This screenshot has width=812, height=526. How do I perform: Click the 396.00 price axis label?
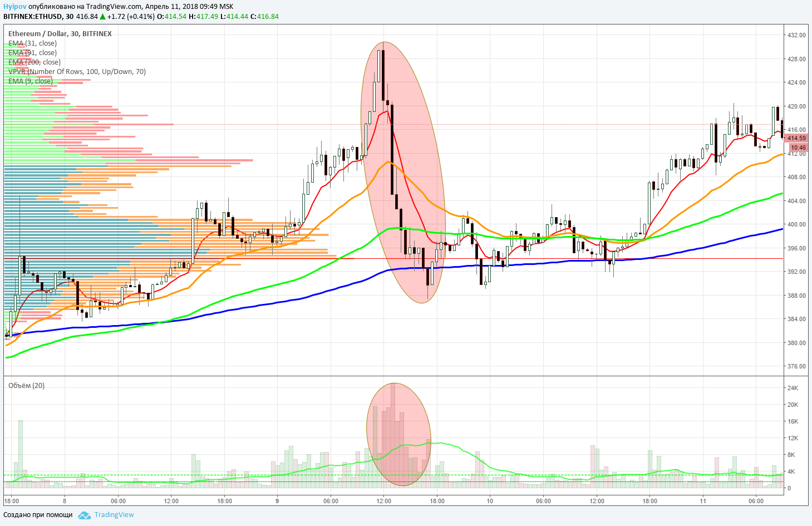coord(796,248)
